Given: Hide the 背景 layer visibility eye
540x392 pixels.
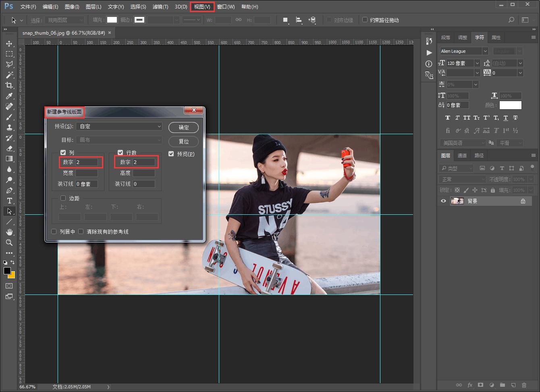Looking at the screenshot, I should tap(443, 201).
